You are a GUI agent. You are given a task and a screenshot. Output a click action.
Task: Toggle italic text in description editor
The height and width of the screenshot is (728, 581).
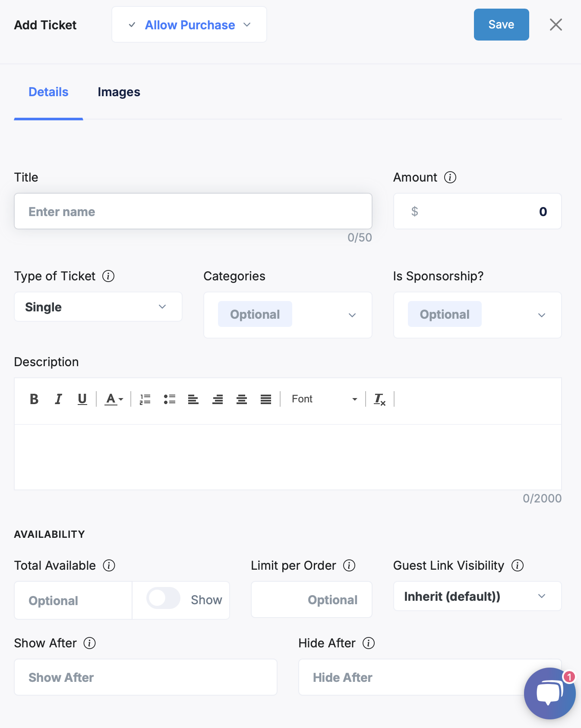(x=58, y=399)
